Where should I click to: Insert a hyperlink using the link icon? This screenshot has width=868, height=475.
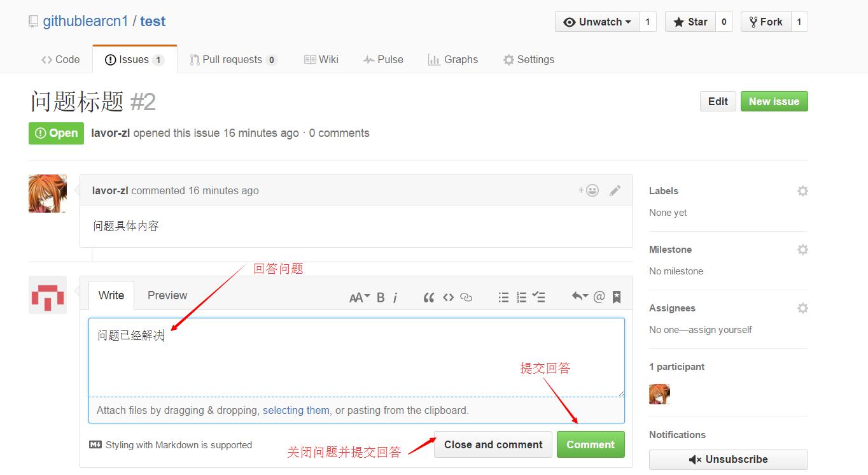tap(466, 297)
